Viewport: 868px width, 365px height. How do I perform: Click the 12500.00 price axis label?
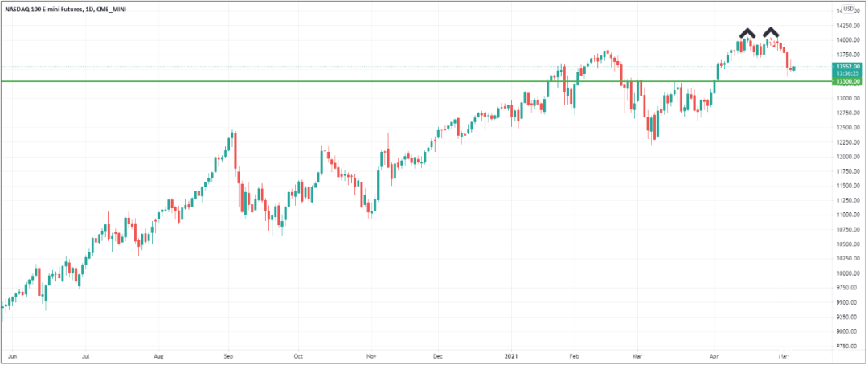(848, 127)
